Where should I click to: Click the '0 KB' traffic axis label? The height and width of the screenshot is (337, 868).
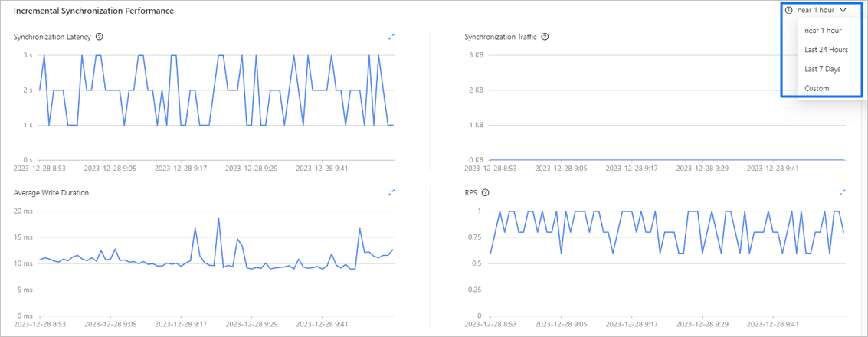pyautogui.click(x=476, y=160)
